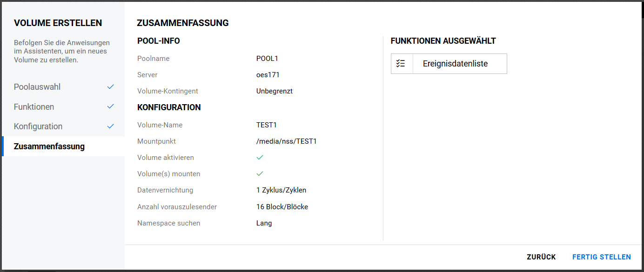Select the Zusammenfassung step
This screenshot has height=272, width=644.
tap(49, 146)
